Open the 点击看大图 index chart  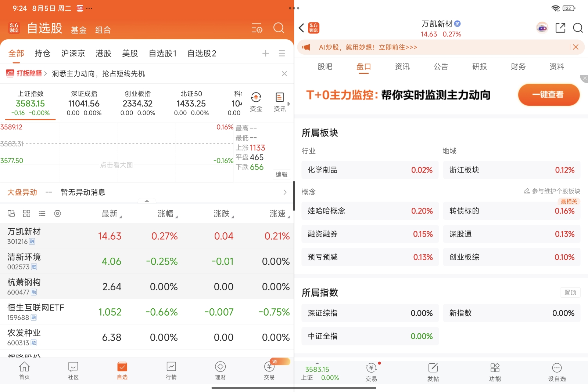116,165
